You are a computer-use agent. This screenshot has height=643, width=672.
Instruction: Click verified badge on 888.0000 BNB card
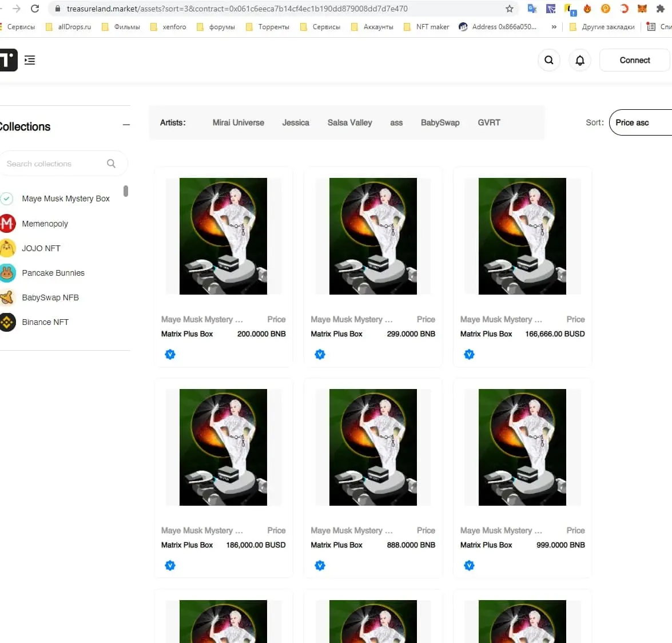pyautogui.click(x=320, y=565)
